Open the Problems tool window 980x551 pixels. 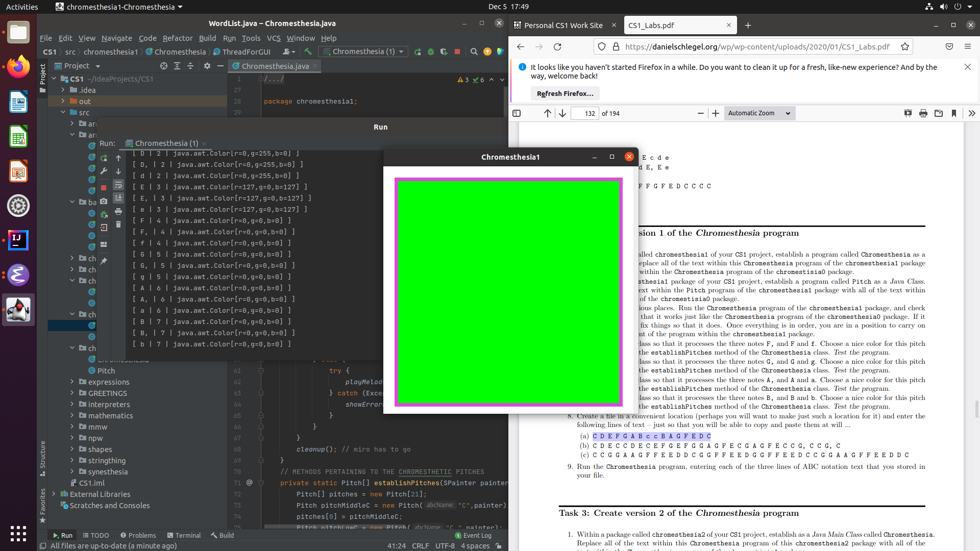[138, 535]
